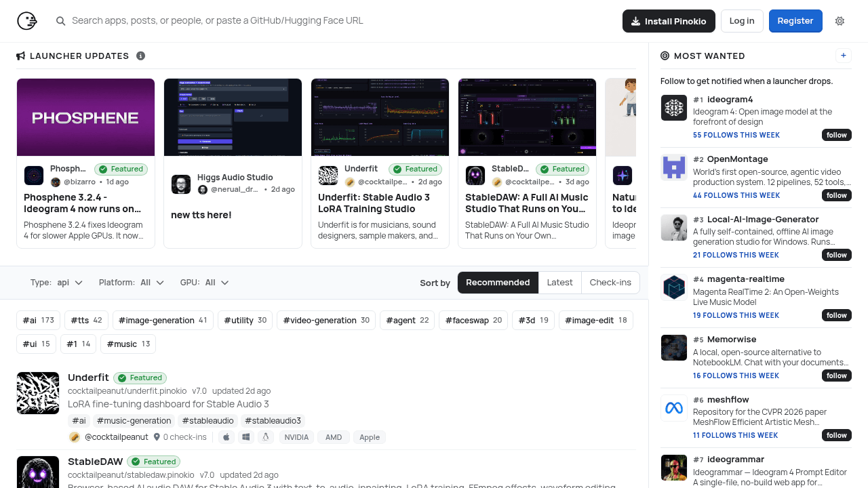Filter by the #music tag

click(128, 344)
